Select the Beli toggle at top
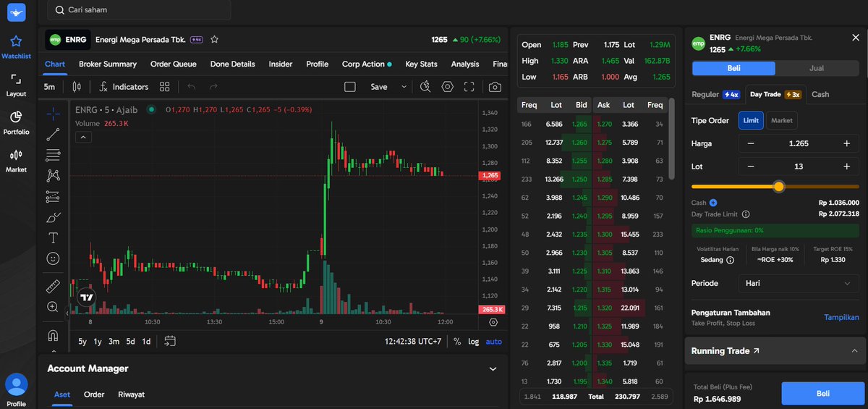This screenshot has height=409, width=868. tap(733, 69)
